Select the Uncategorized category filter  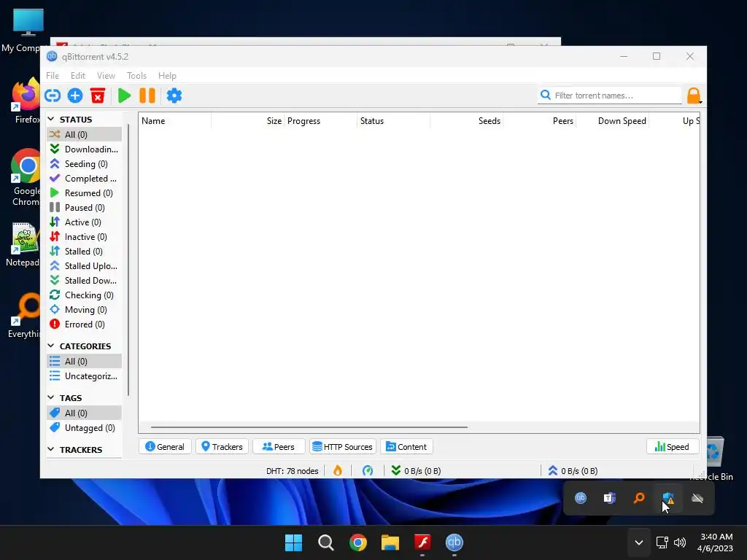[84, 376]
